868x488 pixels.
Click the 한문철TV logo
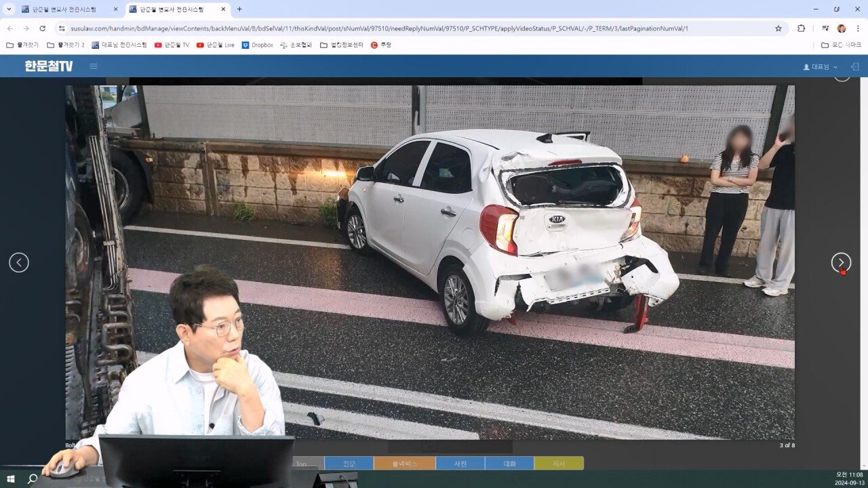coord(49,66)
